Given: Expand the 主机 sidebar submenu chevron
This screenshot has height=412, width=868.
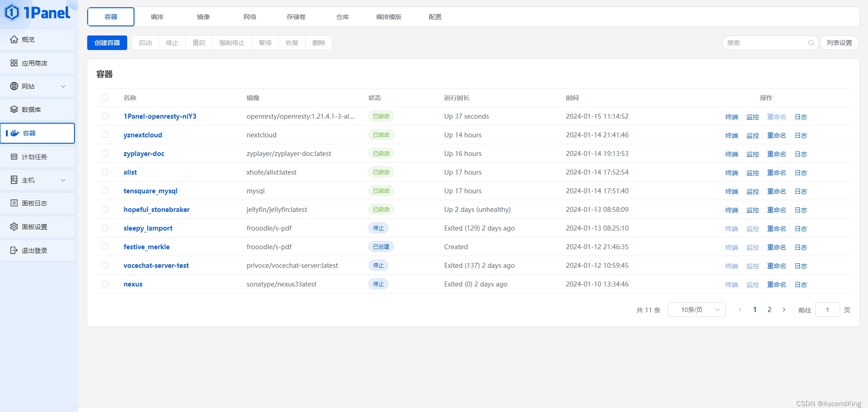Looking at the screenshot, I should point(63,180).
